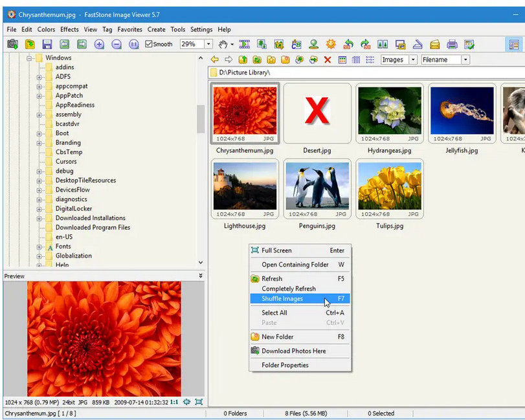
Task: Expand the AppPatch folder tree node
Action: click(x=39, y=96)
